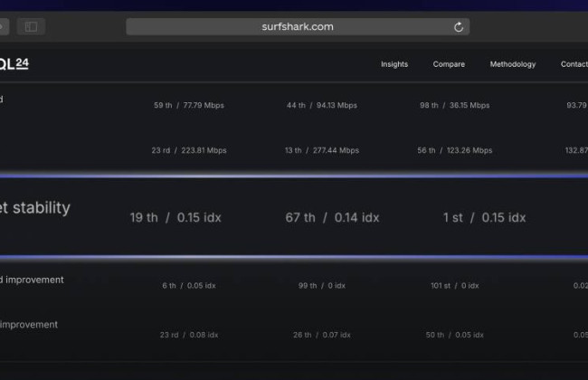The image size is (588, 380).
Task: Click the 59 th / 77.79 Mbps cell
Action: pos(188,105)
